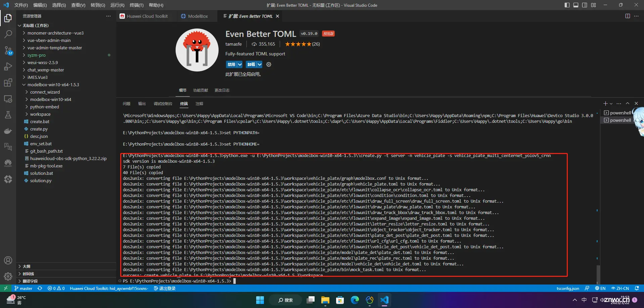This screenshot has height=308, width=644.
Task: Open errors and warnings status indicator
Action: (56, 288)
